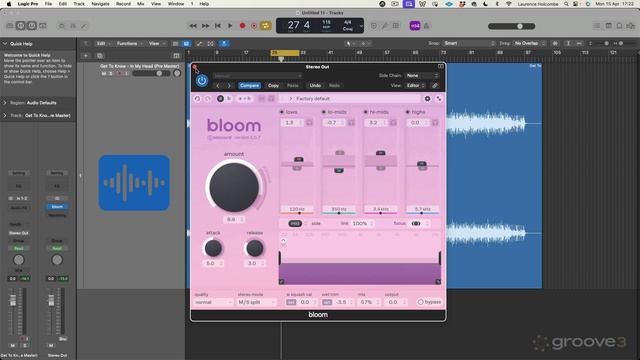Select the side channel button
Screen dimensions: 640x360
pyautogui.click(x=316, y=223)
